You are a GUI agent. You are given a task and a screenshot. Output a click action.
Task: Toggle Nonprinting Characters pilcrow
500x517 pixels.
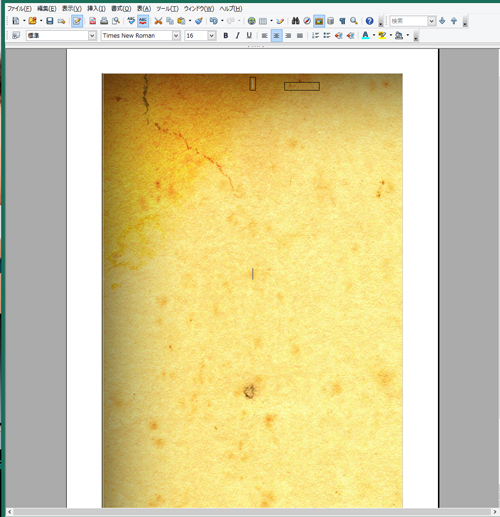click(342, 21)
